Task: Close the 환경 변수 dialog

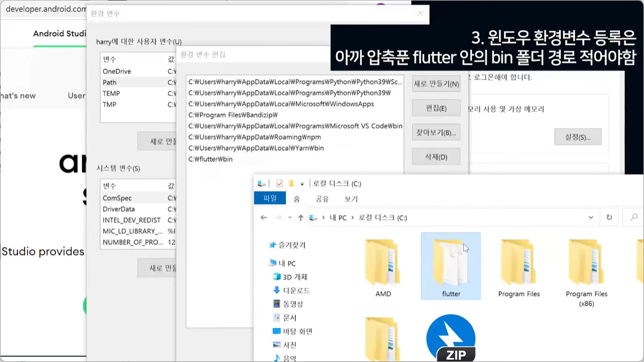Action: [x=419, y=13]
